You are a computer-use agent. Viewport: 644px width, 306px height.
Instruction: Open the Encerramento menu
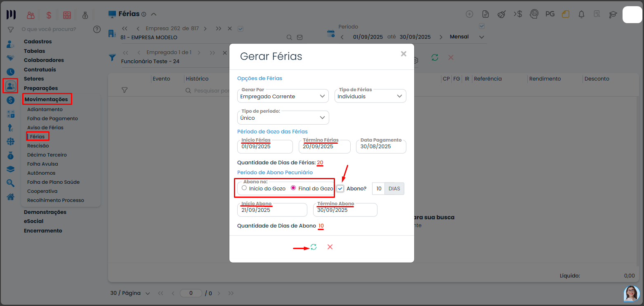[x=43, y=230]
